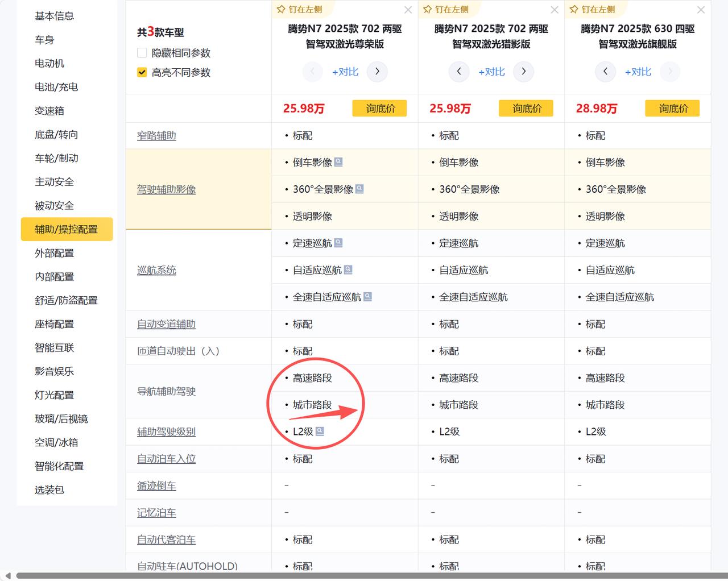Click the previous arrow under 智驾双激光旗舰版
This screenshot has width=728, height=581.
pyautogui.click(x=605, y=72)
